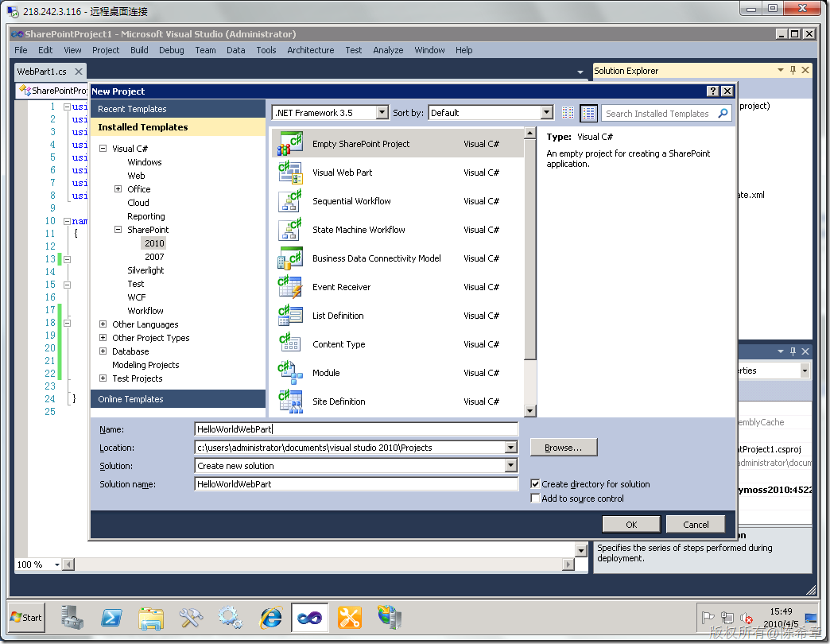Click in the project Name field
This screenshot has width=830, height=644.
click(355, 429)
